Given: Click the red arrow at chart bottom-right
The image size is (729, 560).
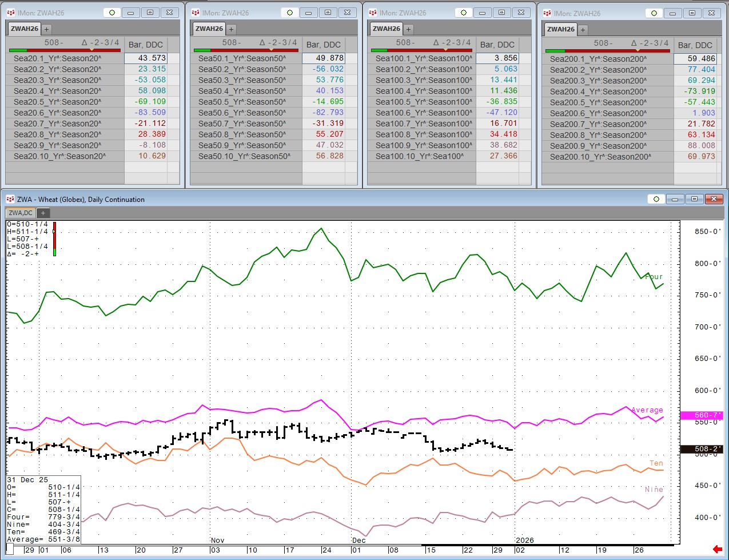Looking at the screenshot, I should [718, 550].
